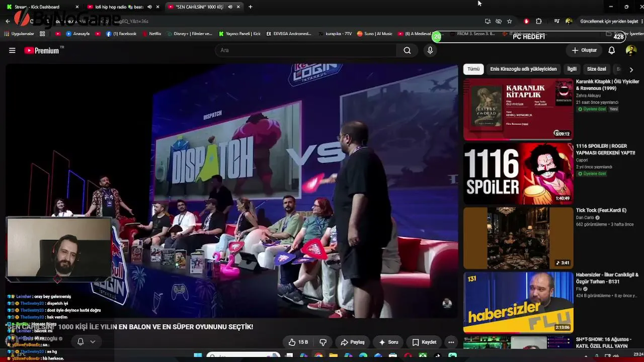Click the crossed-eye icon in address bar
Image resolution: width=644 pixels, height=362 pixels.
pos(499,21)
